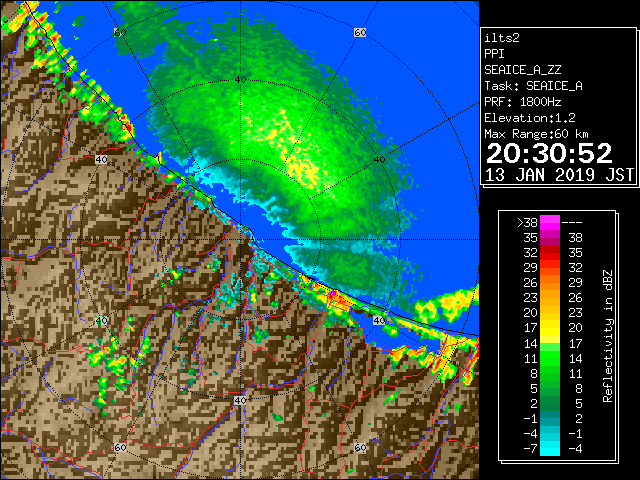
Task: Pick the bright green 11 dBZ swatch
Action: [550, 358]
